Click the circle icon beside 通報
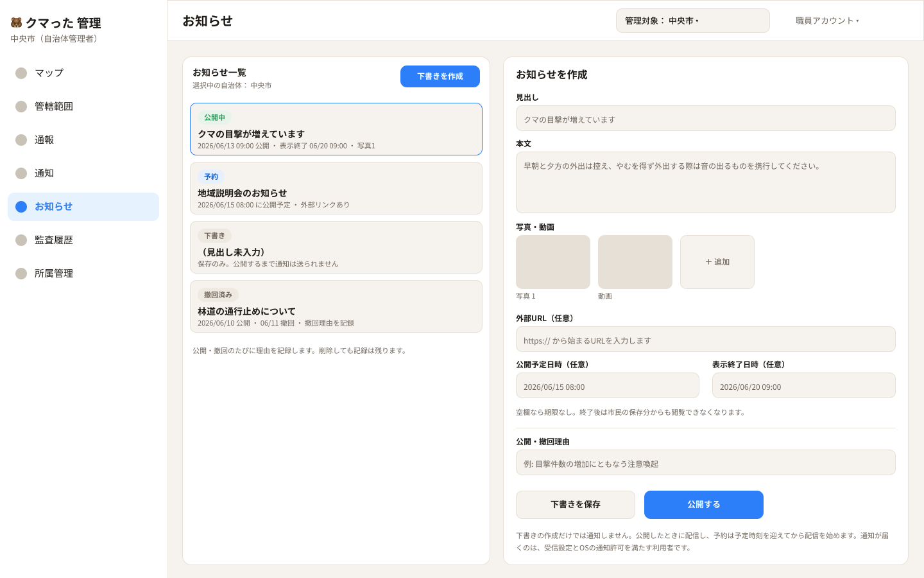 pos(21,140)
